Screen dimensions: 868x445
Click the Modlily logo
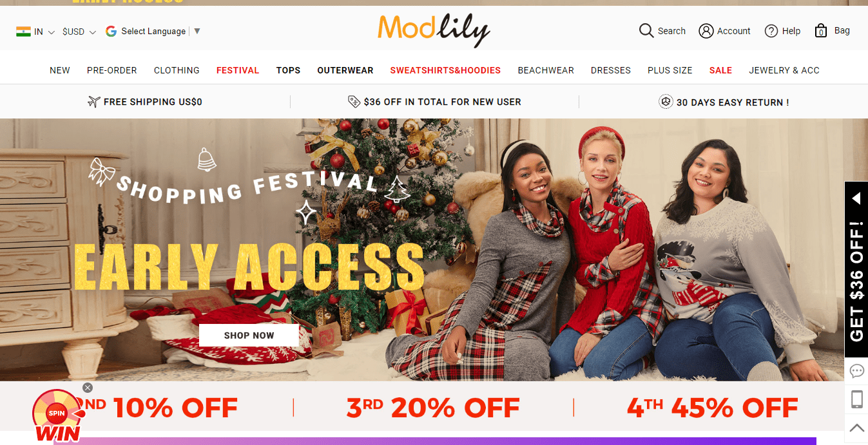click(434, 30)
